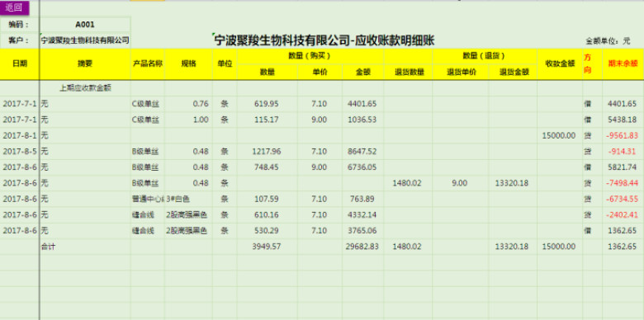
Task: Click the purple 返回 button
Action: click(x=15, y=8)
